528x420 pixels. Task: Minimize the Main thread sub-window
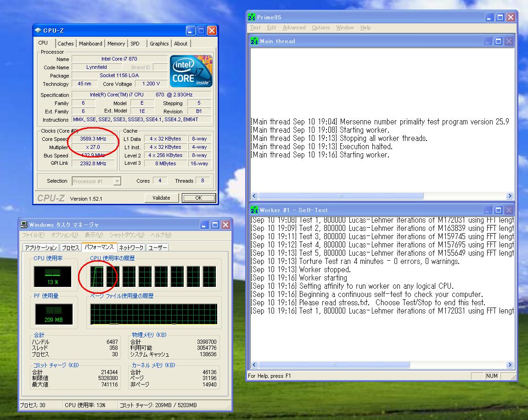coord(488,41)
